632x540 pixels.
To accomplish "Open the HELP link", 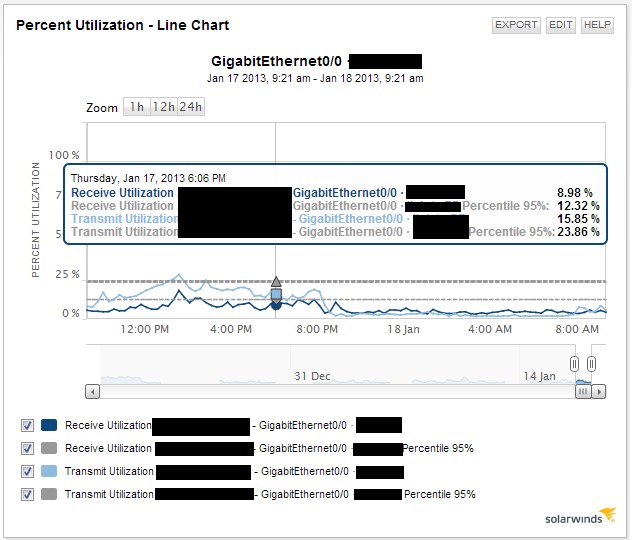I will (597, 25).
